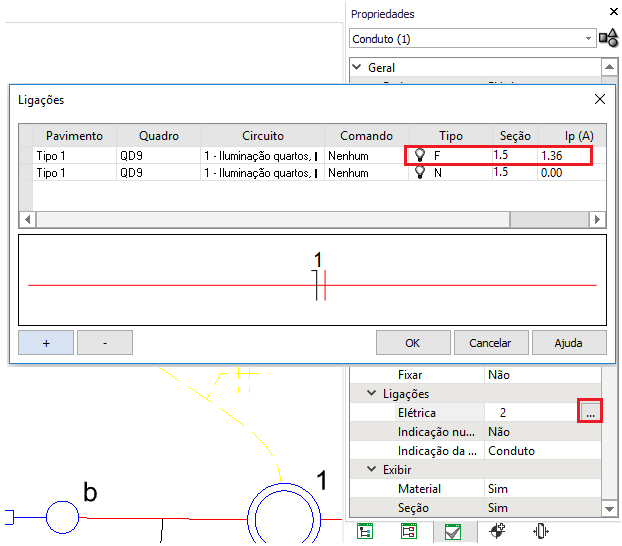Open the Elétrica ellipsis browse button
The height and width of the screenshot is (546, 622).
tap(590, 412)
